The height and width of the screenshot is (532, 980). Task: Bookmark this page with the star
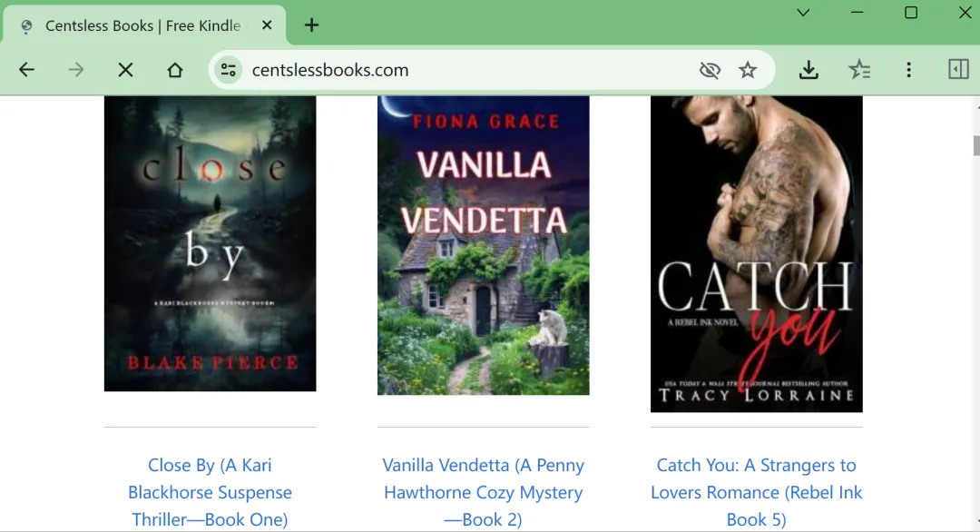pos(748,69)
